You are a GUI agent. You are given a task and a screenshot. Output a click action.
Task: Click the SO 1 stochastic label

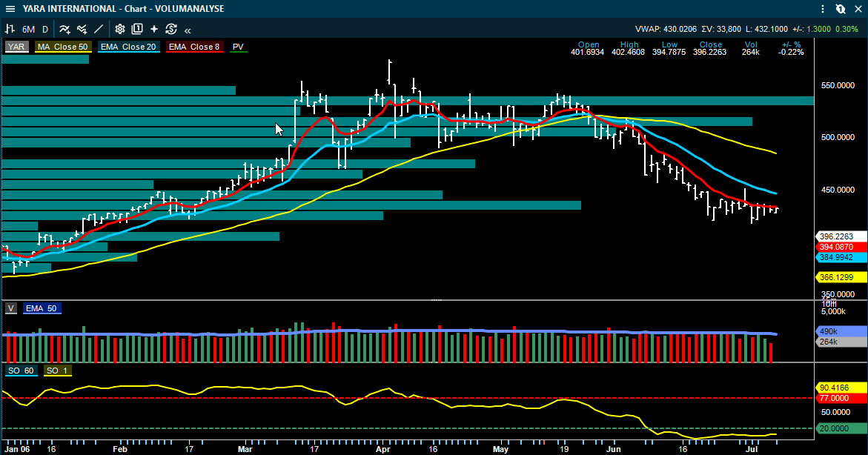pos(57,371)
